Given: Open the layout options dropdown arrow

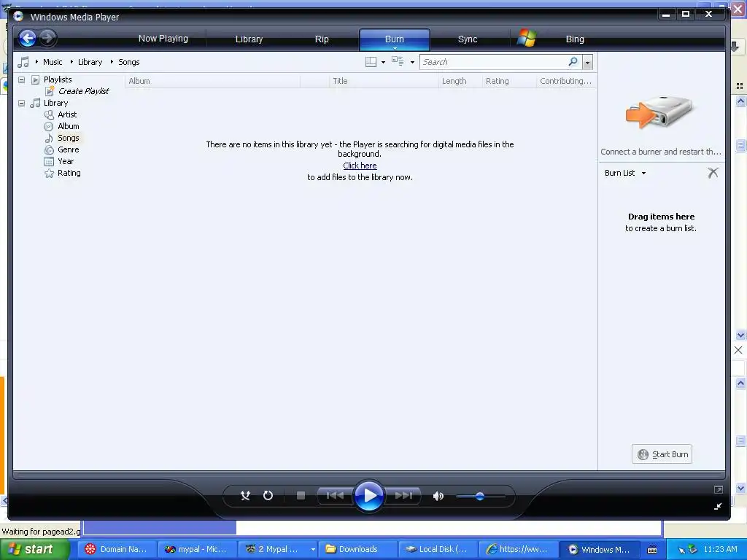Looking at the screenshot, I should (384, 63).
